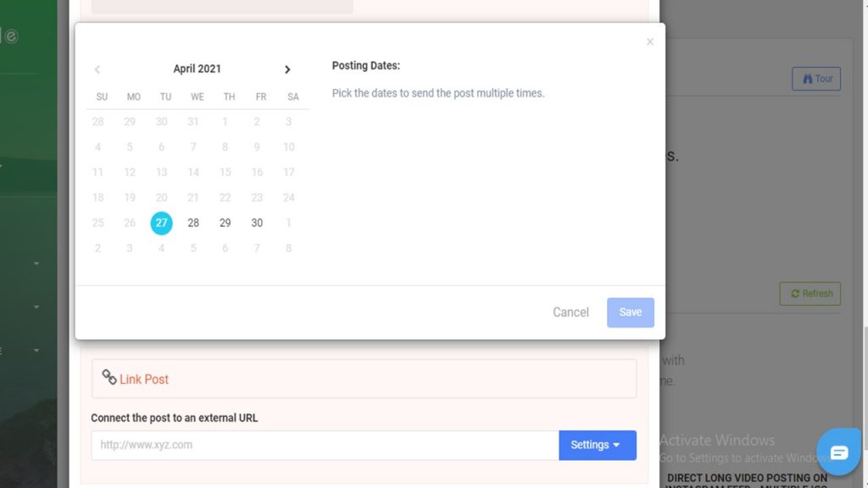Click the Refresh button
The height and width of the screenshot is (488, 868).
pyautogui.click(x=810, y=294)
